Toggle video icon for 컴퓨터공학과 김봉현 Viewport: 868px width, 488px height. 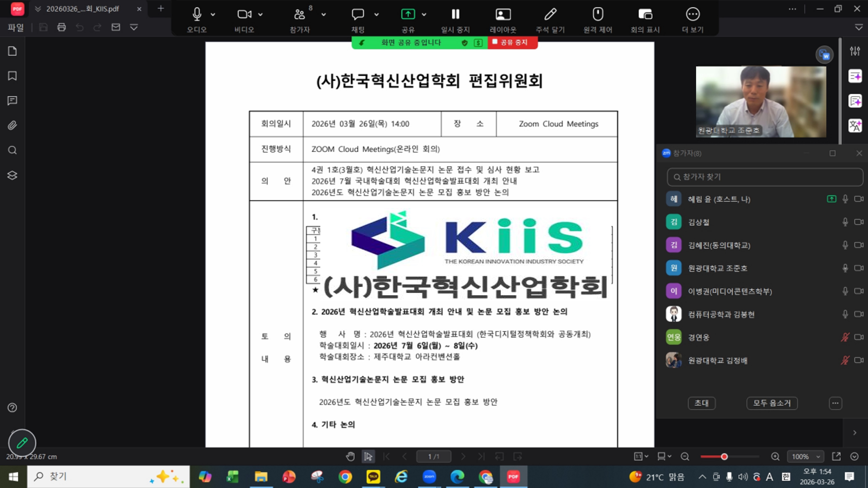tap(859, 314)
